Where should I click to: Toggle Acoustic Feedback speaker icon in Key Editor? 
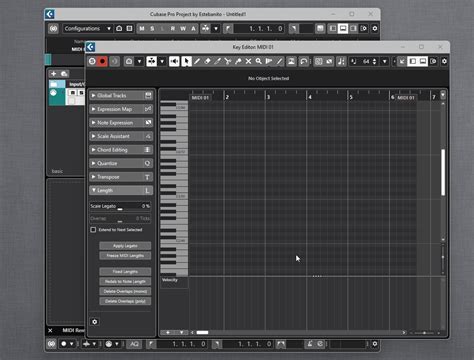(x=174, y=61)
